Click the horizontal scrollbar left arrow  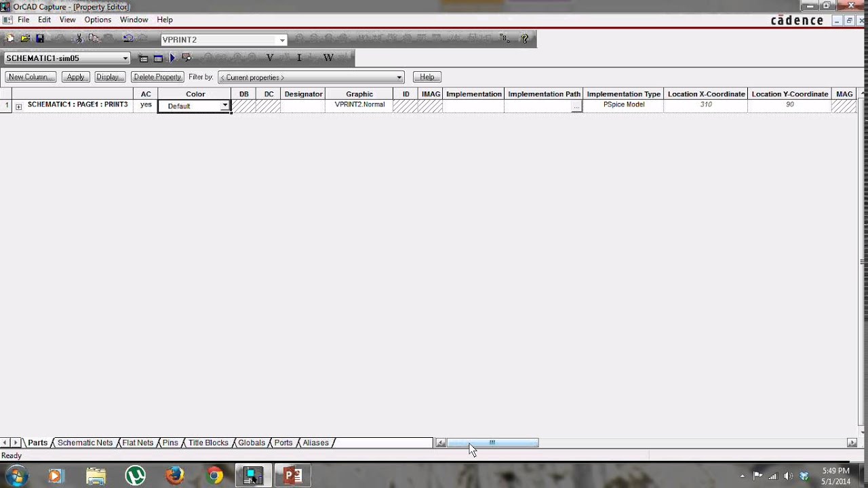coord(441,443)
